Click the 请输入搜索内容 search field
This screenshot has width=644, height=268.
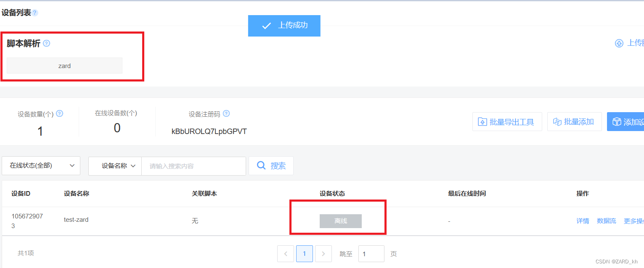(x=193, y=166)
